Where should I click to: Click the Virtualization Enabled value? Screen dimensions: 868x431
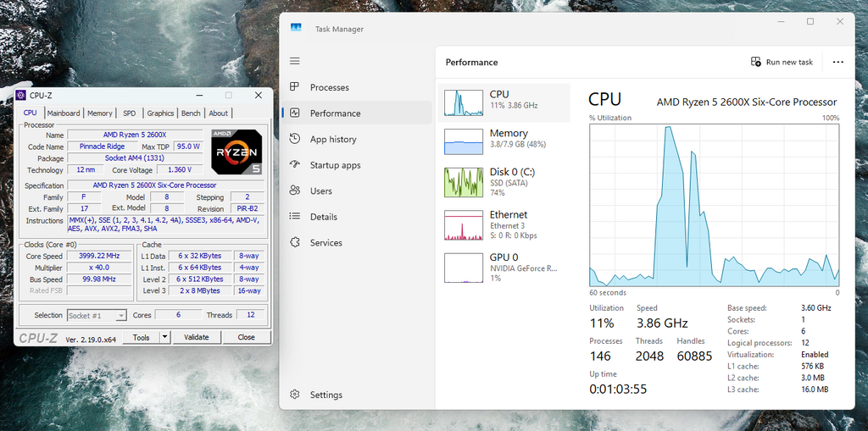(x=815, y=354)
